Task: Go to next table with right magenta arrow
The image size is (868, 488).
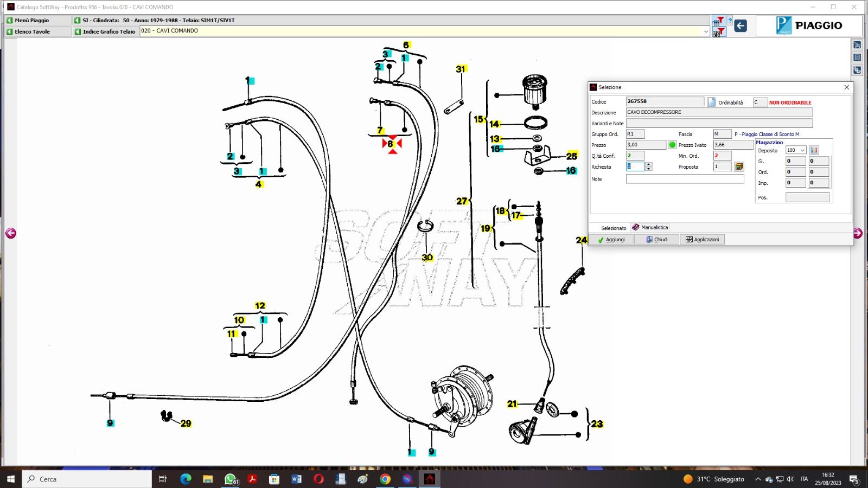Action: tap(857, 233)
